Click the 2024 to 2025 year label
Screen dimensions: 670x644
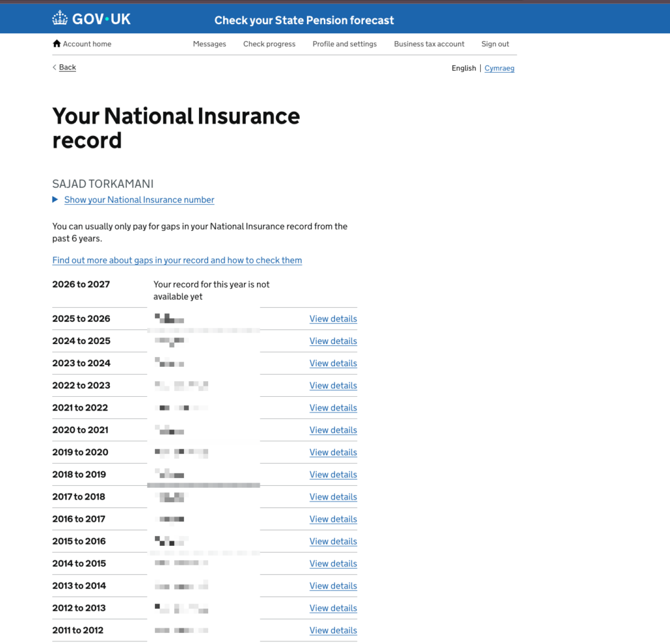tap(81, 341)
